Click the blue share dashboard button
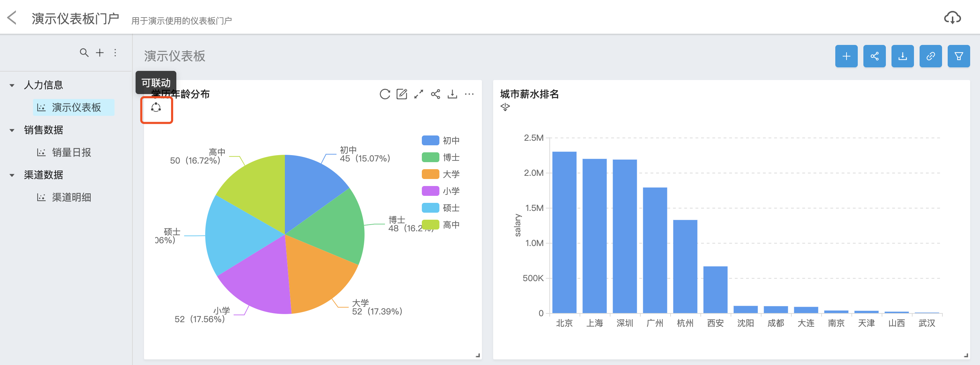 click(874, 56)
